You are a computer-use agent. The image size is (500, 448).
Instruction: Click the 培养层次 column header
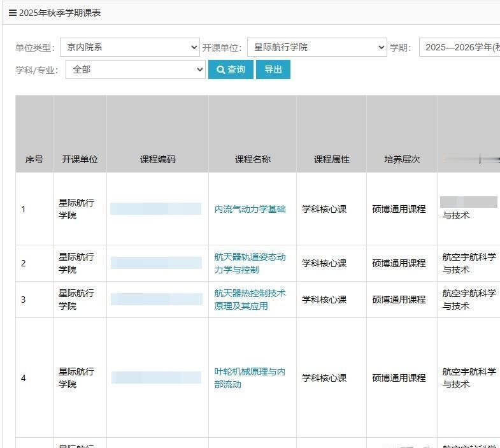click(401, 159)
